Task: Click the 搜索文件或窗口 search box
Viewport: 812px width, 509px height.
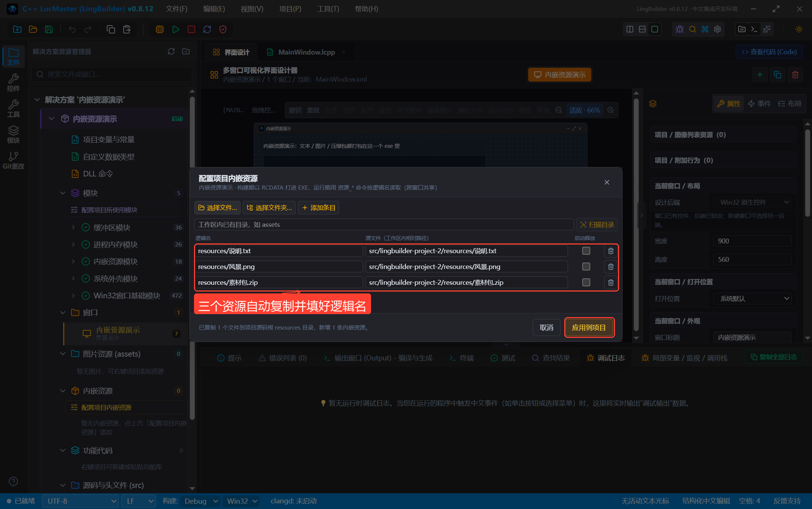Action: 111,74
